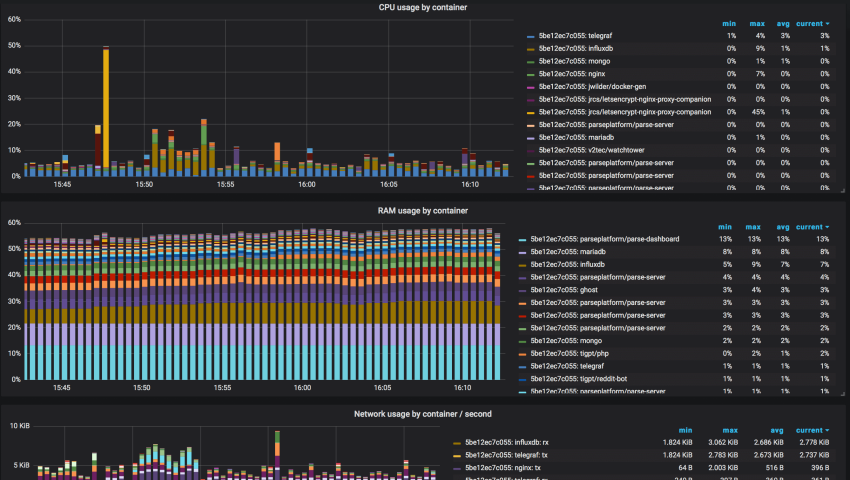This screenshot has width=850, height=480.
Task: Click parse-dashboard color marker in RAM legend
Action: click(522, 239)
